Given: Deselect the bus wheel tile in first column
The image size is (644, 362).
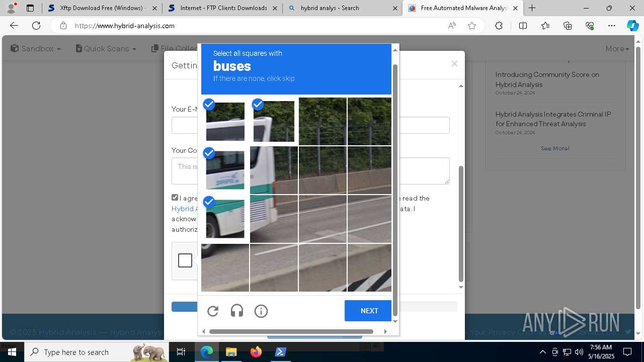Looking at the screenshot, I should [x=225, y=219].
